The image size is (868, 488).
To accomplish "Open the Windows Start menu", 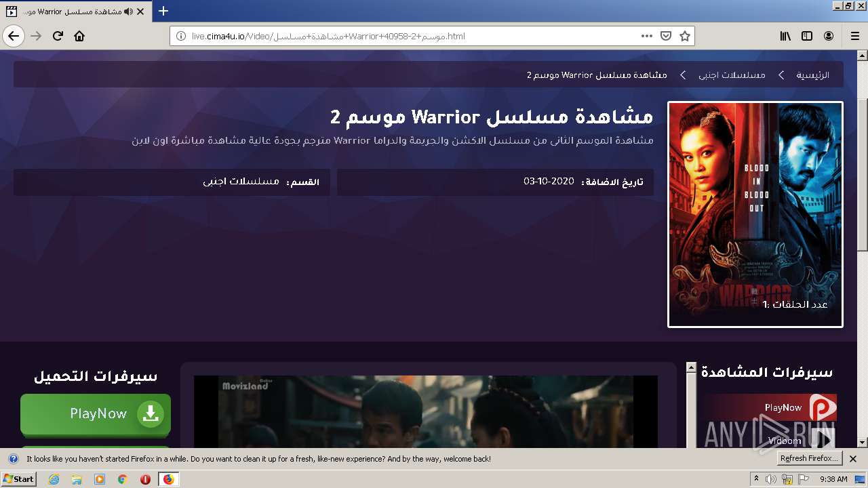I will (18, 479).
